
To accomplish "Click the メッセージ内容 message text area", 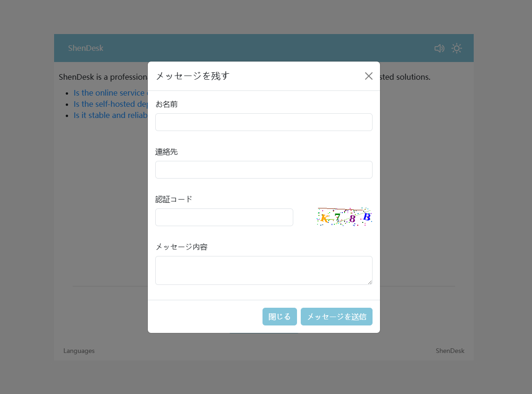I will 263,270.
